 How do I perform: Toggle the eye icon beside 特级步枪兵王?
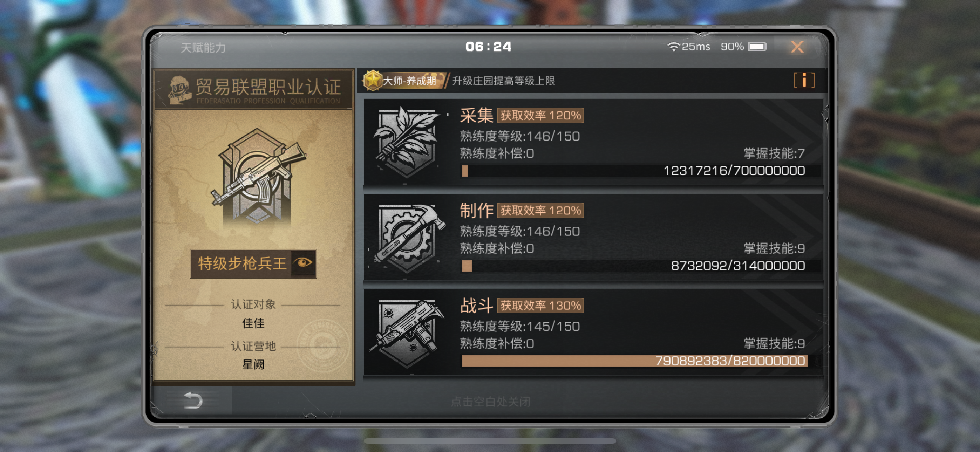tap(303, 263)
